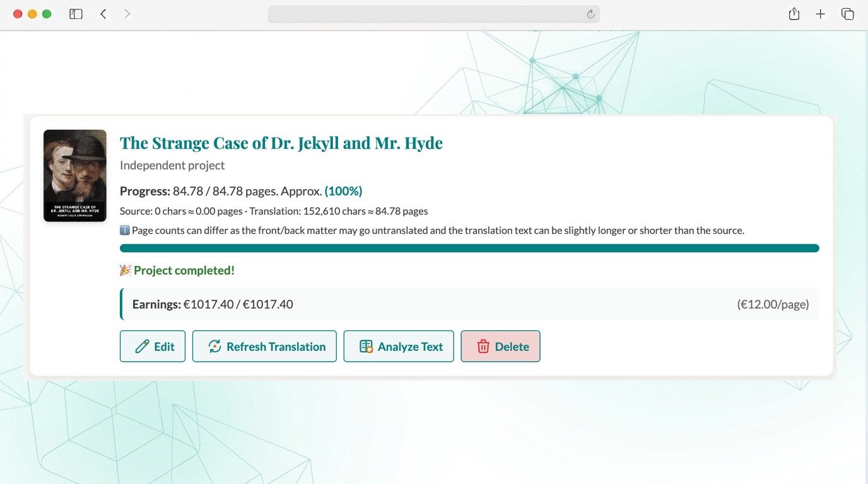Click the completed translation progress bar
The image size is (868, 484).
click(x=469, y=248)
